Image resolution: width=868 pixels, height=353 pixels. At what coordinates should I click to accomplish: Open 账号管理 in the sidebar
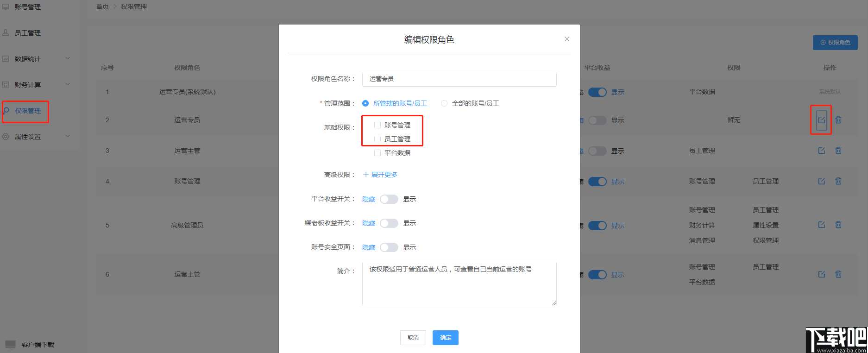tap(28, 7)
